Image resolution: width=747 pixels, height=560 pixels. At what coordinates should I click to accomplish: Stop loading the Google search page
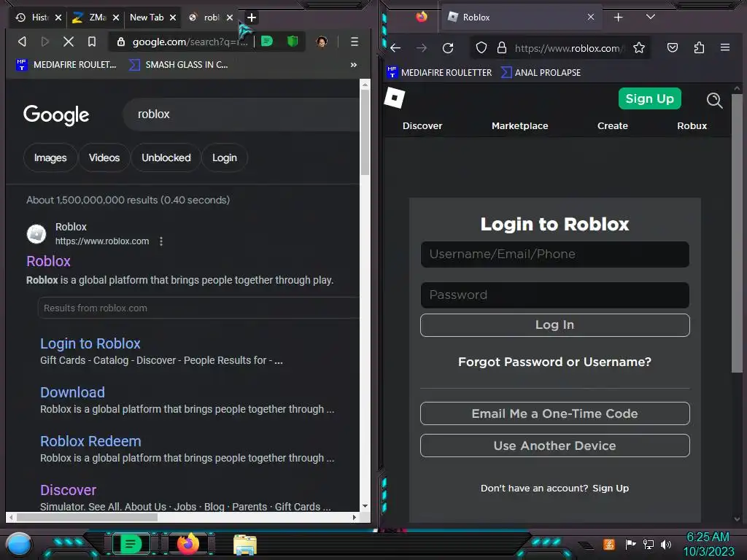pos(69,42)
